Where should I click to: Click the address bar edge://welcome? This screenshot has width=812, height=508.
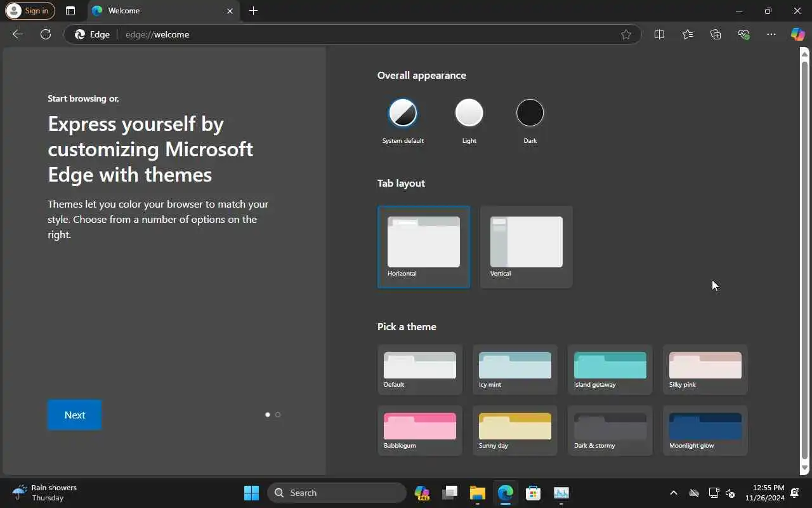(x=352, y=34)
